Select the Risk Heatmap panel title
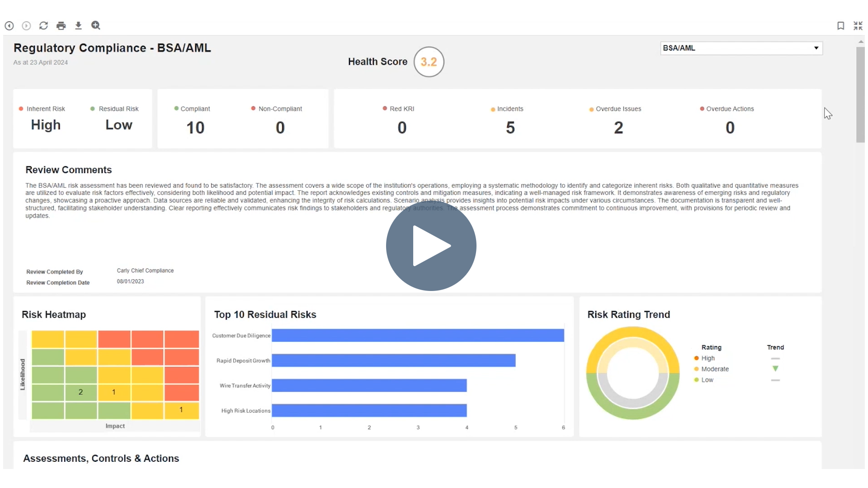Viewport: 868px width, 488px height. coord(53,314)
